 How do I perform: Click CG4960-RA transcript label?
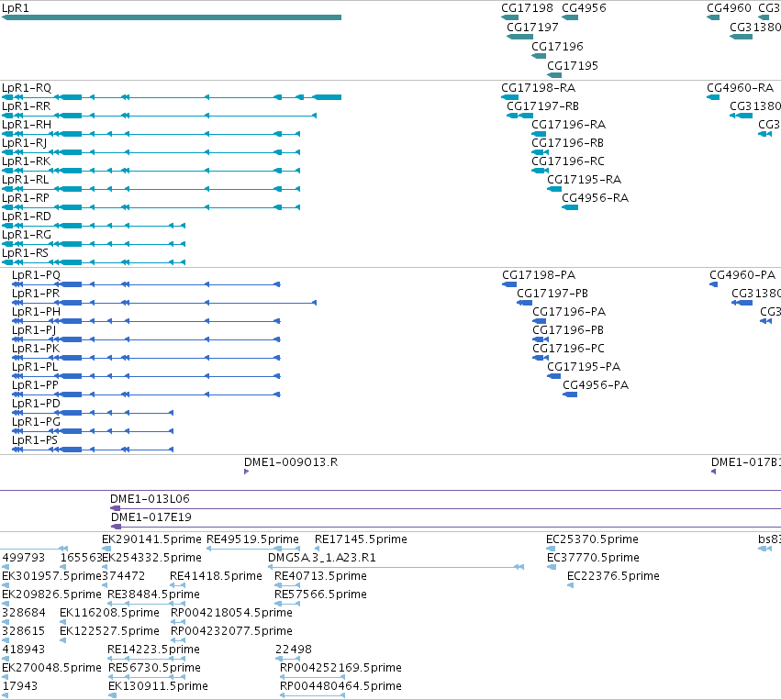(740, 88)
